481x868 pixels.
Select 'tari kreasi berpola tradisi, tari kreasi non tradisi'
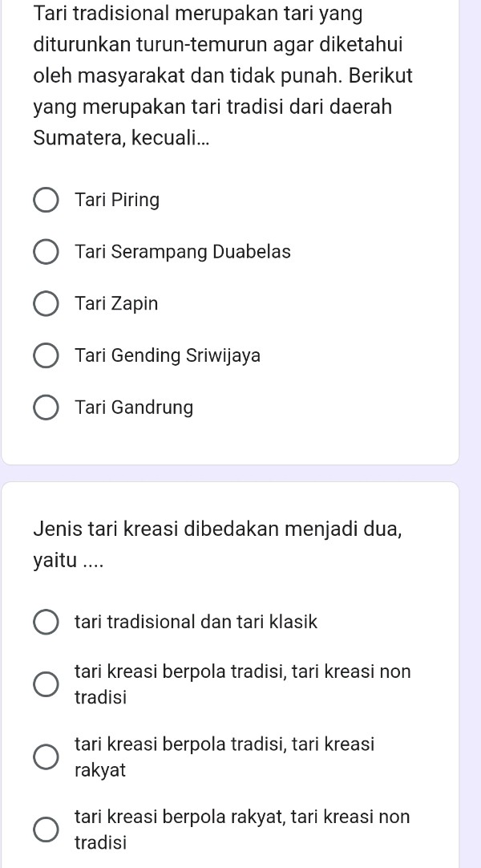click(46, 683)
